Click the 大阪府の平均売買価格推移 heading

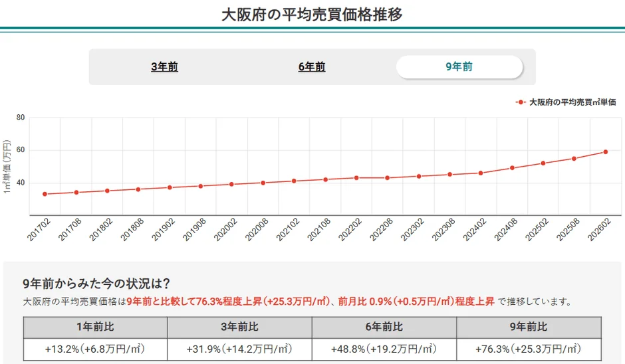pyautogui.click(x=312, y=14)
